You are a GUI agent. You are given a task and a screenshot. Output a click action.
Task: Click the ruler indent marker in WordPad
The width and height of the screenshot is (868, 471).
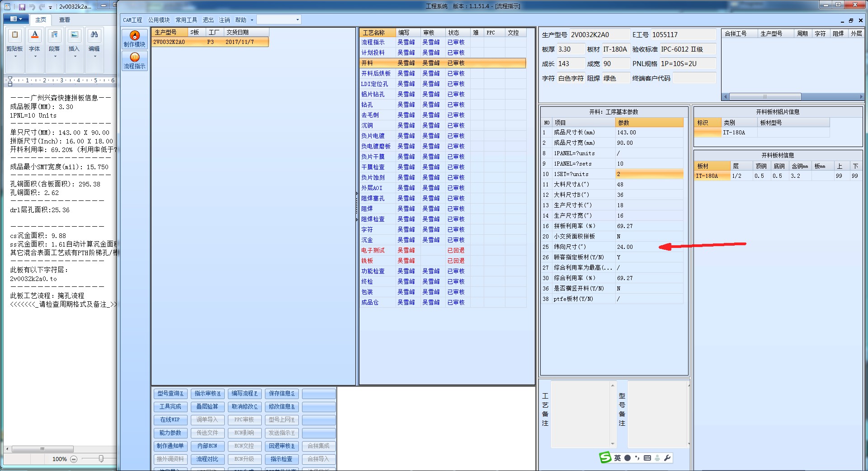click(10, 81)
